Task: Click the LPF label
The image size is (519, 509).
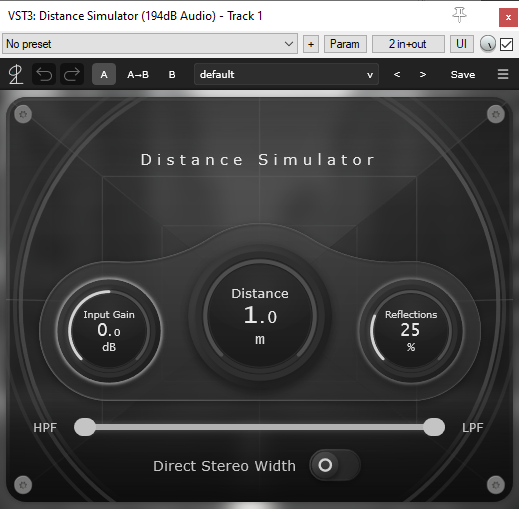Action: pos(472,428)
